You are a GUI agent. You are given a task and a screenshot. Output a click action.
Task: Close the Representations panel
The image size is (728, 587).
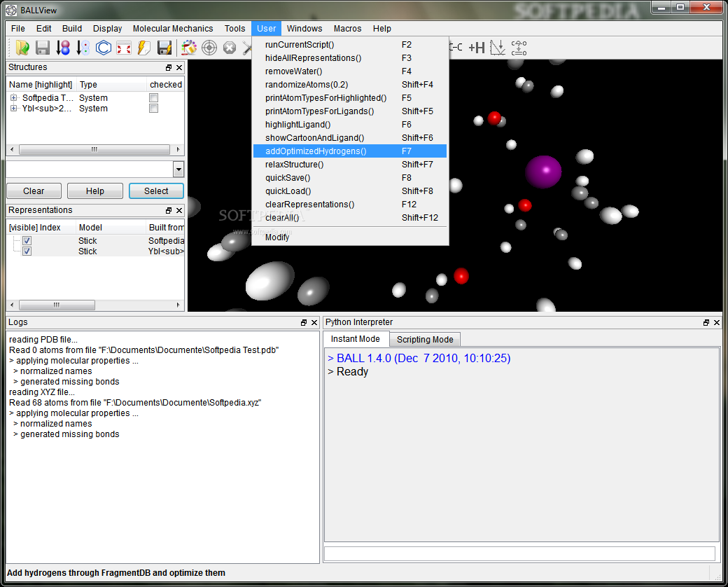click(179, 211)
